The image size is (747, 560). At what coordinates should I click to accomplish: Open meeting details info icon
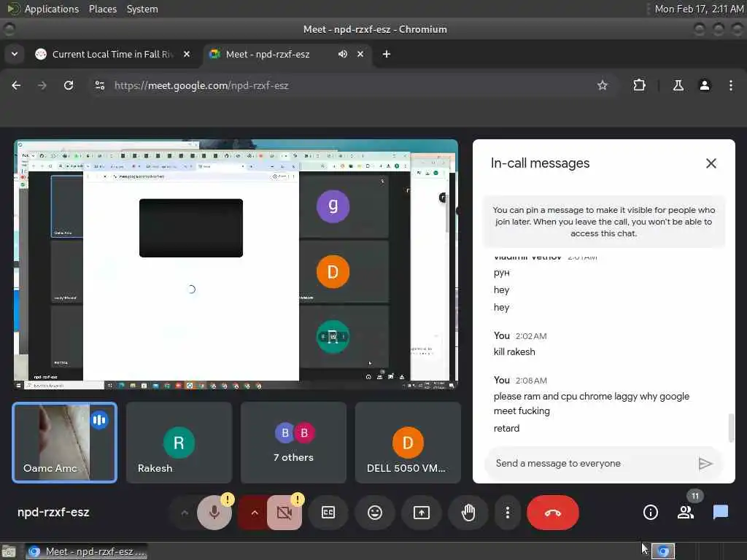coord(650,513)
